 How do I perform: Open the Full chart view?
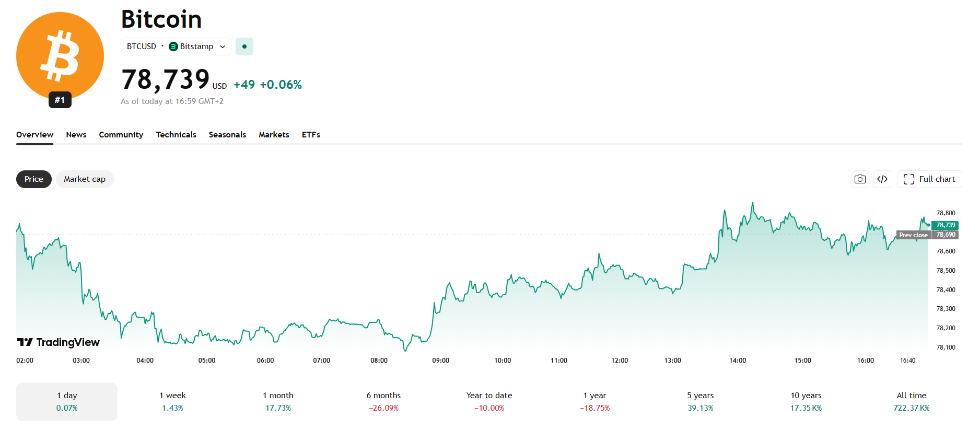(929, 179)
